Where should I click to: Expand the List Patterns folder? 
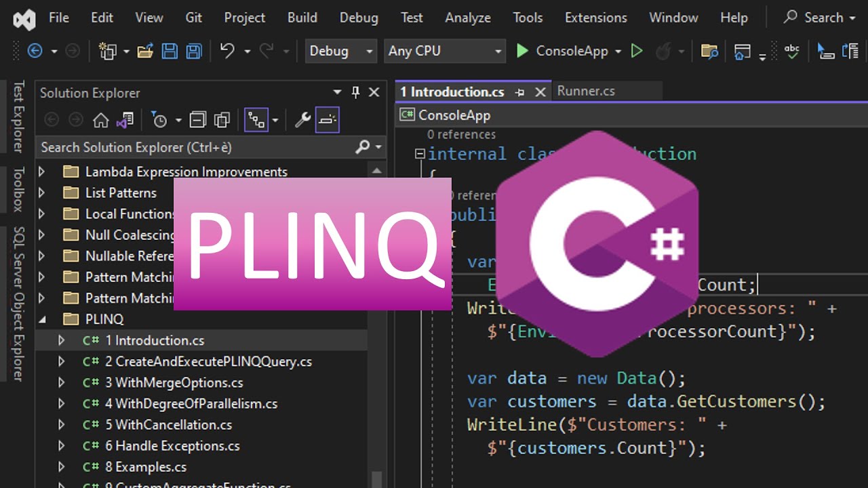pyautogui.click(x=41, y=192)
